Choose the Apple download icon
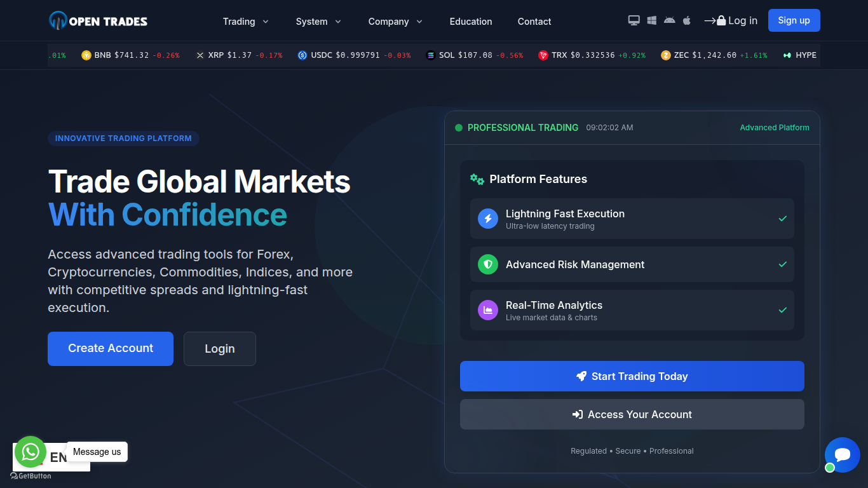Image resolution: width=868 pixels, height=488 pixels. (687, 20)
